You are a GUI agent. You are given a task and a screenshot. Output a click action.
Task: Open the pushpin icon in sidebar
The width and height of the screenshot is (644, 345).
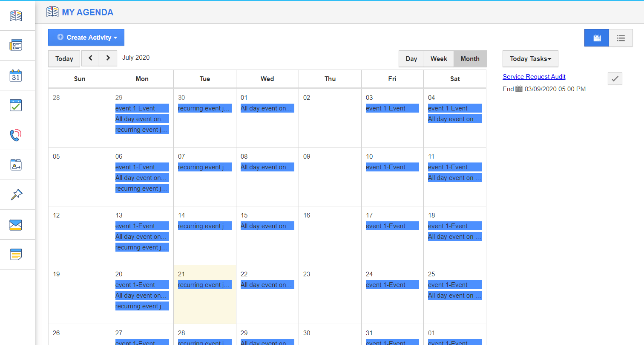click(x=16, y=195)
